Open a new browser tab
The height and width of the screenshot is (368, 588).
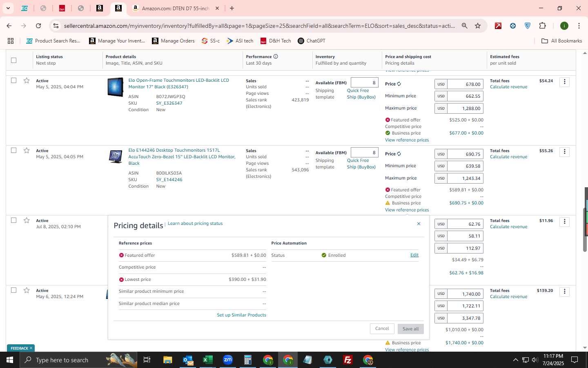point(232,8)
